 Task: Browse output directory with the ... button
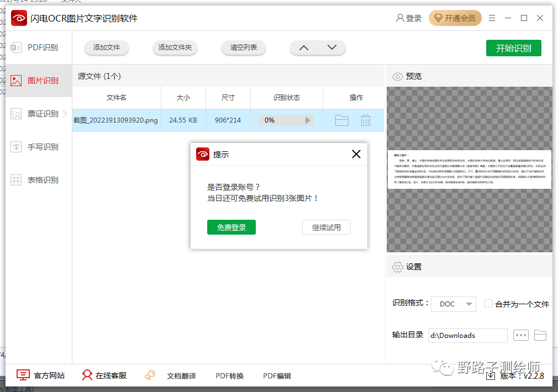coord(520,335)
